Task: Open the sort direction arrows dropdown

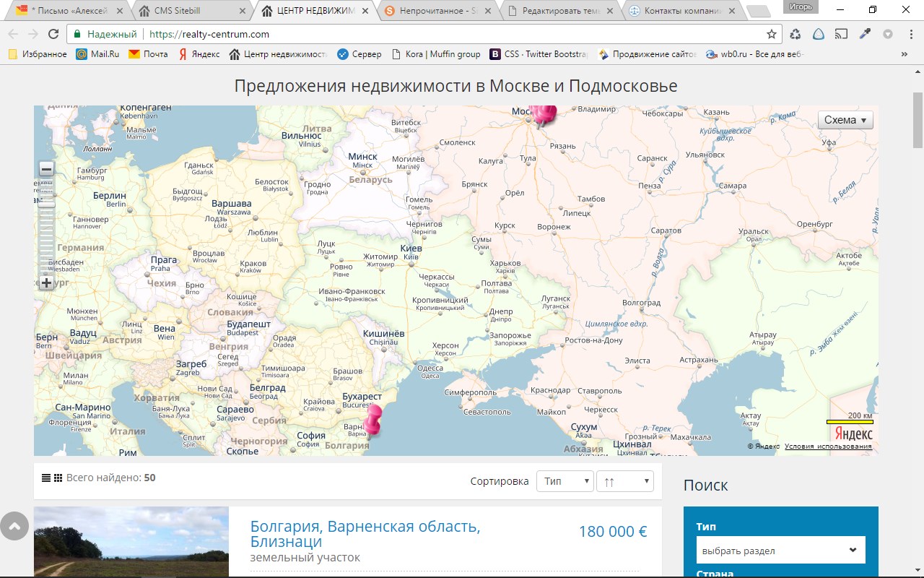Action: pos(625,481)
